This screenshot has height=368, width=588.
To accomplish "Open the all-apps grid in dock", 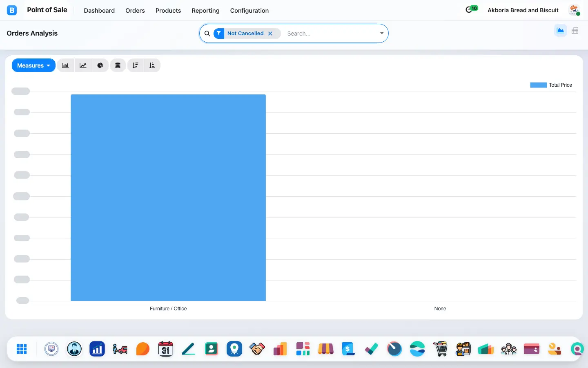I will click(x=22, y=349).
